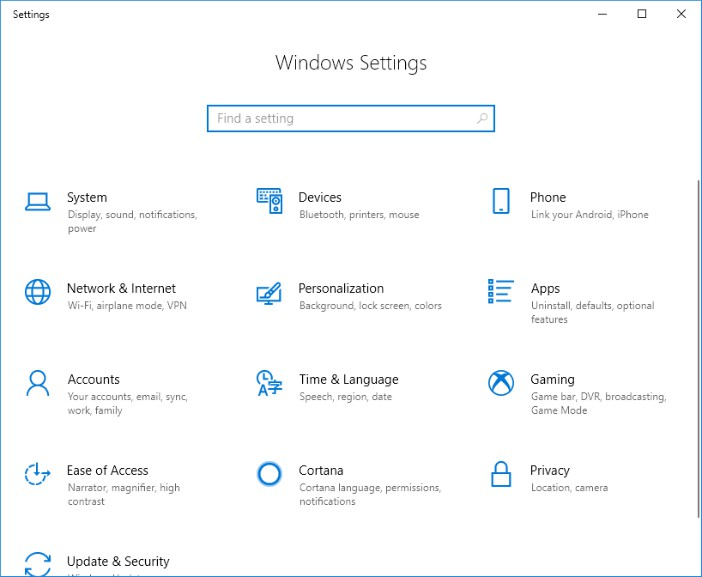
Task: Click 'Display, sound, notifications, power' description
Action: pyautogui.click(x=133, y=222)
